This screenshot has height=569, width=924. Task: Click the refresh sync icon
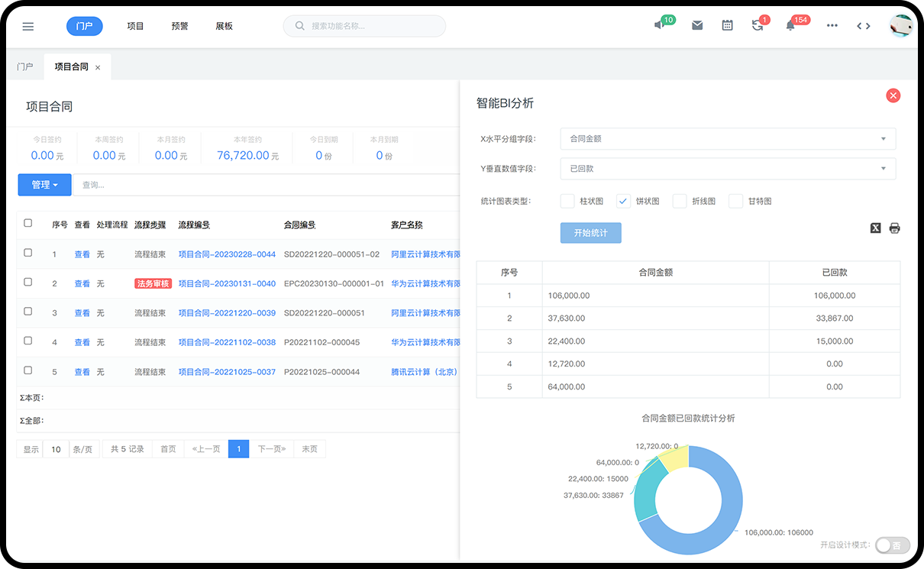(757, 25)
